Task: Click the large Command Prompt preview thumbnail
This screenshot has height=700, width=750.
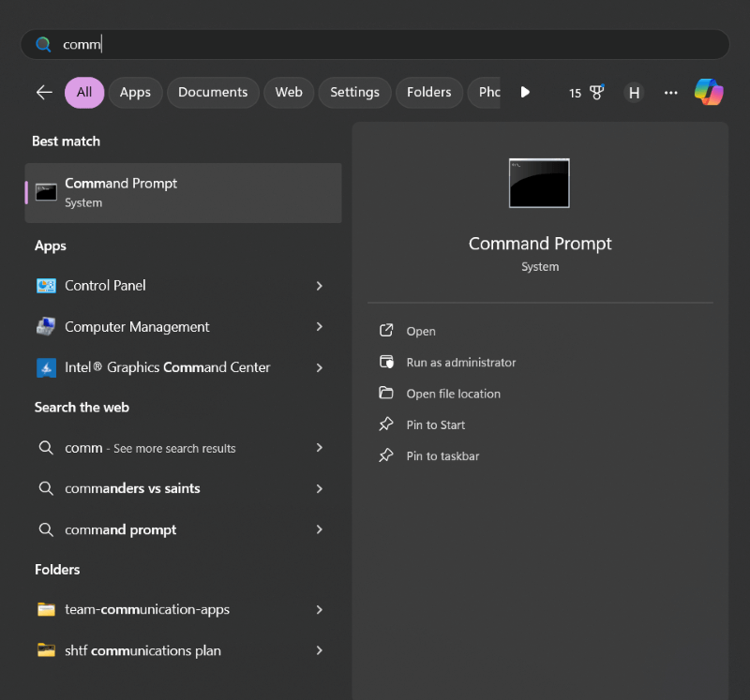Action: tap(539, 183)
